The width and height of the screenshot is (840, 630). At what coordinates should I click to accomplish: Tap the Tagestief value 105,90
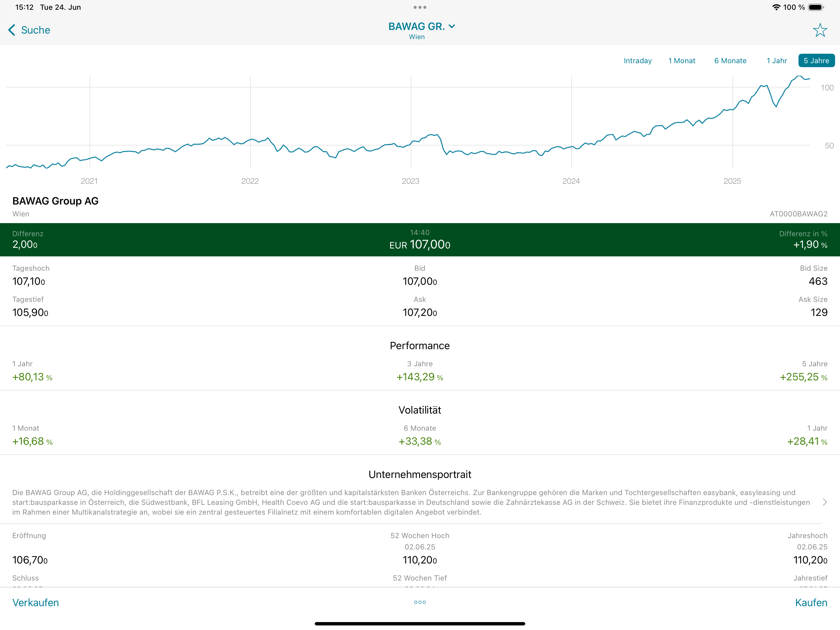pos(30,313)
